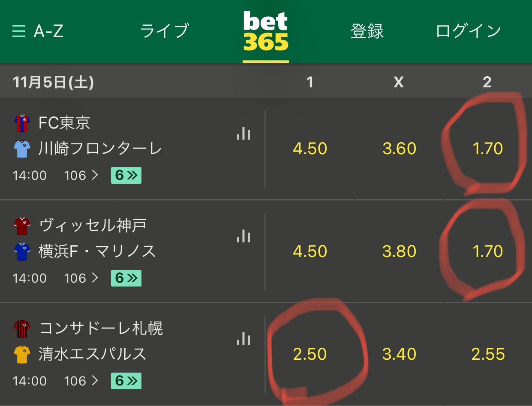Open the 登録 registration page
The height and width of the screenshot is (406, 532).
click(367, 31)
